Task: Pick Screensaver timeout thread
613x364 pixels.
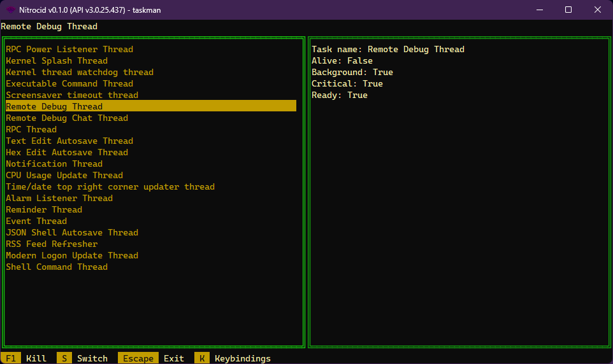Action: [72, 95]
